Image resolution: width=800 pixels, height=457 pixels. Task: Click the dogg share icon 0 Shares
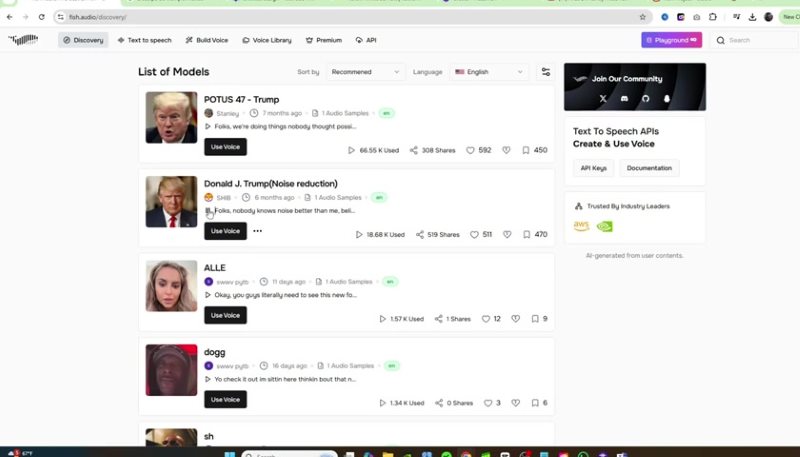(x=439, y=403)
